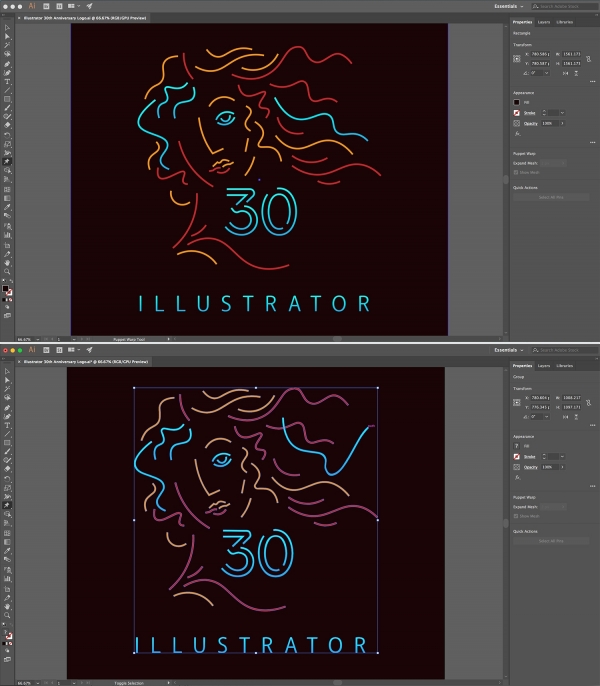This screenshot has width=600, height=686.
Task: Select the Artboard tool in bottom window
Action: tap(7, 589)
